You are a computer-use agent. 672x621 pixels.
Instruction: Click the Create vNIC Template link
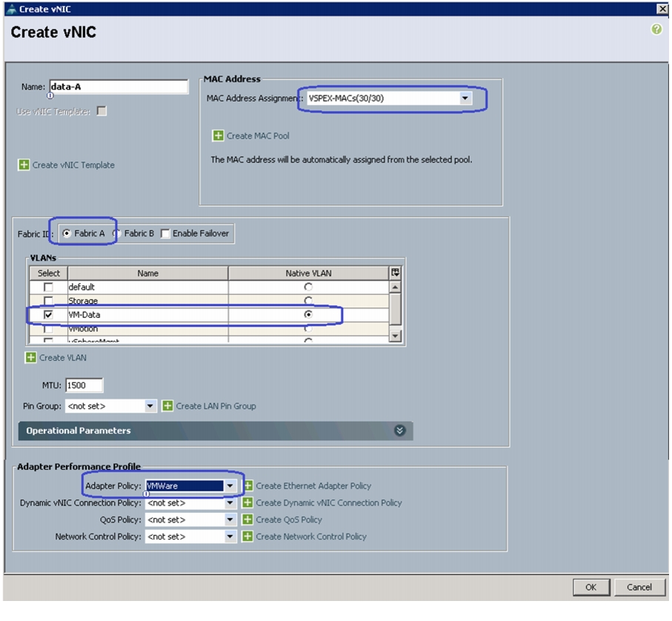click(x=73, y=165)
